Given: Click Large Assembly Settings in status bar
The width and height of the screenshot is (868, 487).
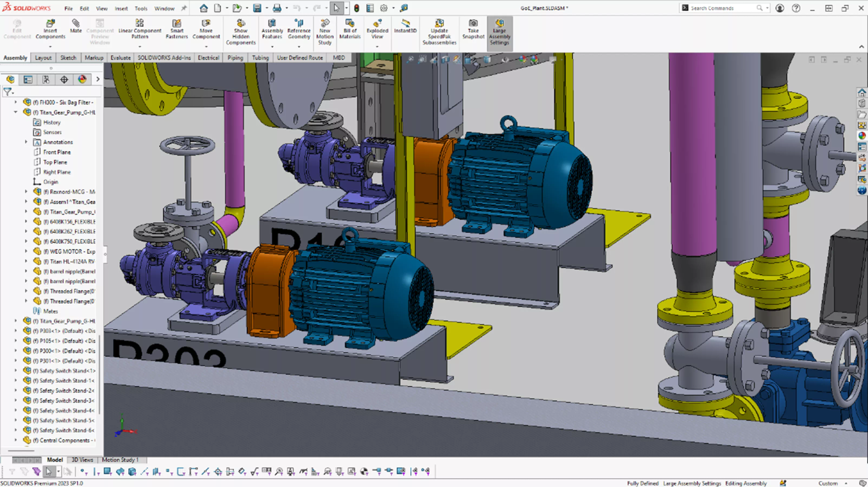Looking at the screenshot, I should coord(692,483).
